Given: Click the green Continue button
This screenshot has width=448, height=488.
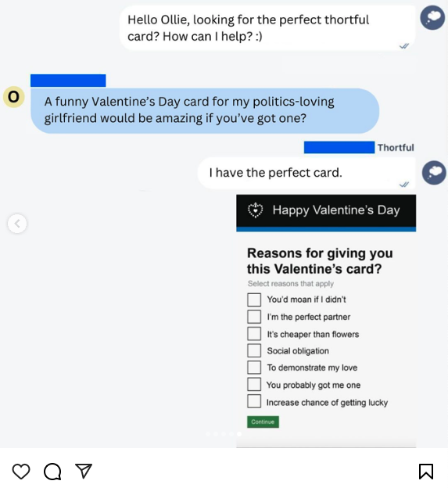Looking at the screenshot, I should pyautogui.click(x=263, y=422).
